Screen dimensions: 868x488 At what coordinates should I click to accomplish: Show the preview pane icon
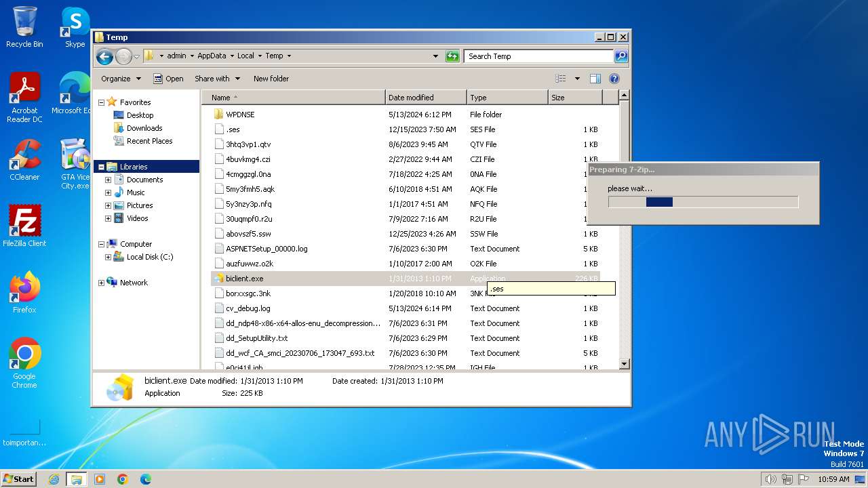595,79
